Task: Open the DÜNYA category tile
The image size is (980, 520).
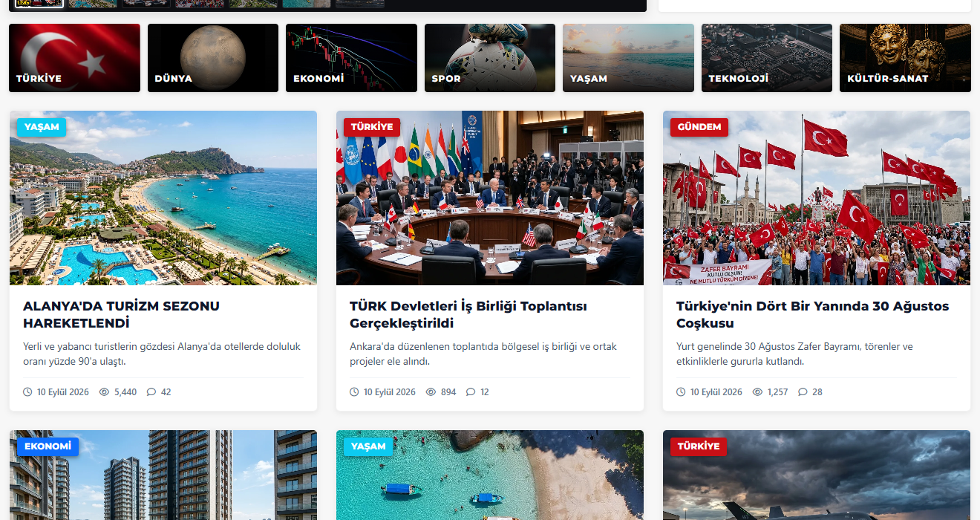Action: tap(213, 58)
